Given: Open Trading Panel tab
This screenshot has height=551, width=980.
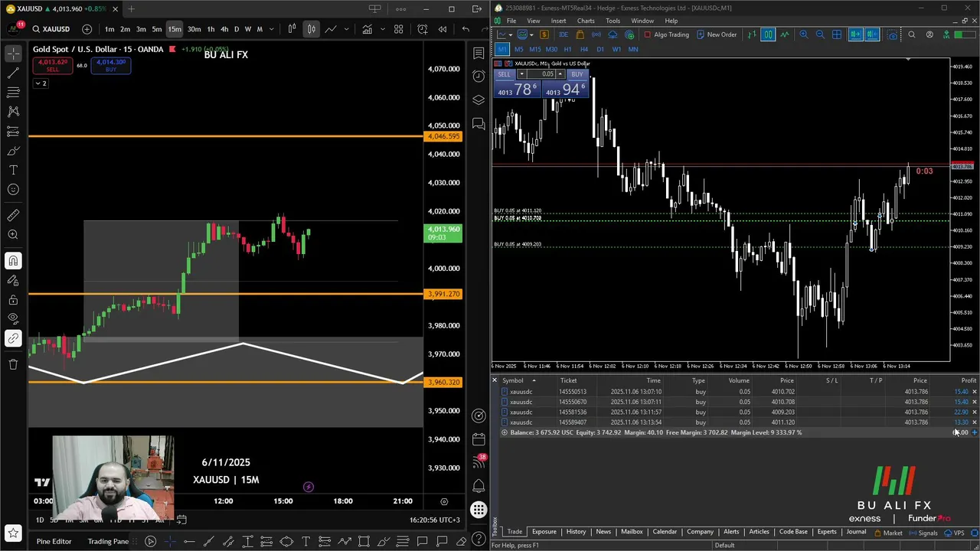Looking at the screenshot, I should [x=108, y=541].
